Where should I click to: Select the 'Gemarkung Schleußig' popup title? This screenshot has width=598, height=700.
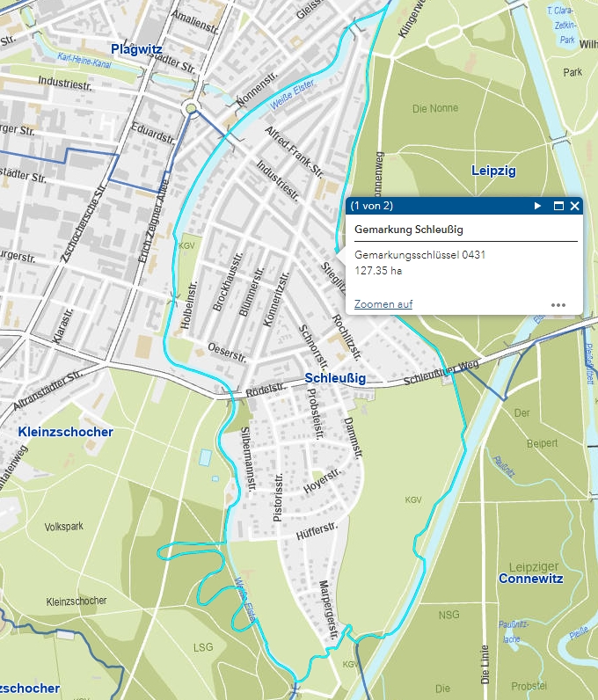tap(408, 230)
